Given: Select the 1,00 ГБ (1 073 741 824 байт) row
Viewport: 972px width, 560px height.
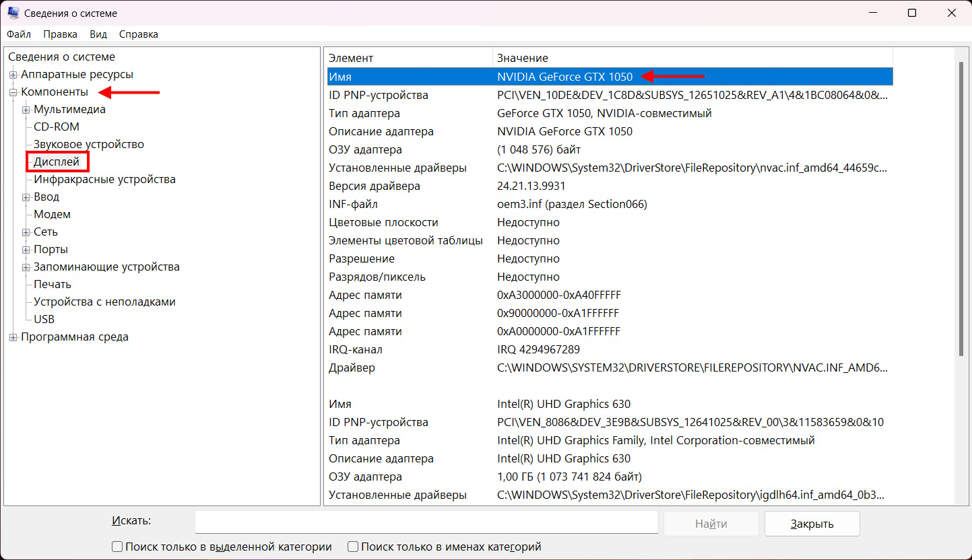Looking at the screenshot, I should click(609, 477).
